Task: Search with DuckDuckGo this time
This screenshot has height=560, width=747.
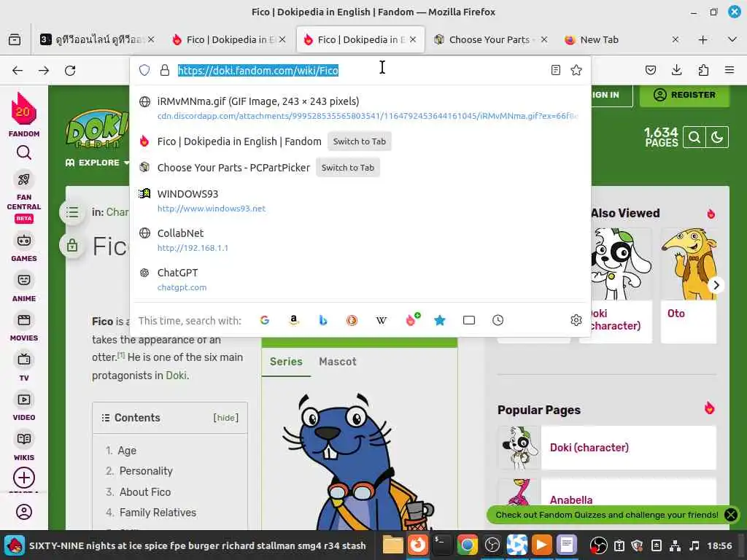Action: [x=352, y=321]
